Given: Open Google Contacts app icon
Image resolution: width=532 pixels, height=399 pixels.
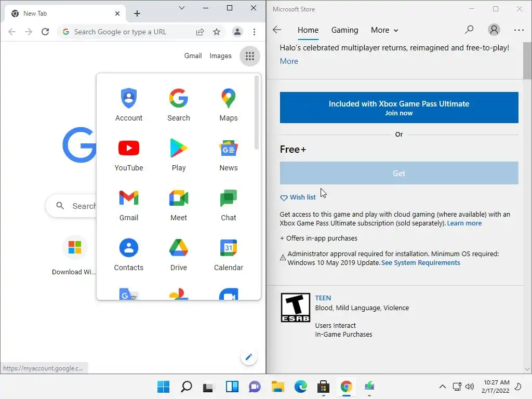Looking at the screenshot, I should (x=129, y=254).
